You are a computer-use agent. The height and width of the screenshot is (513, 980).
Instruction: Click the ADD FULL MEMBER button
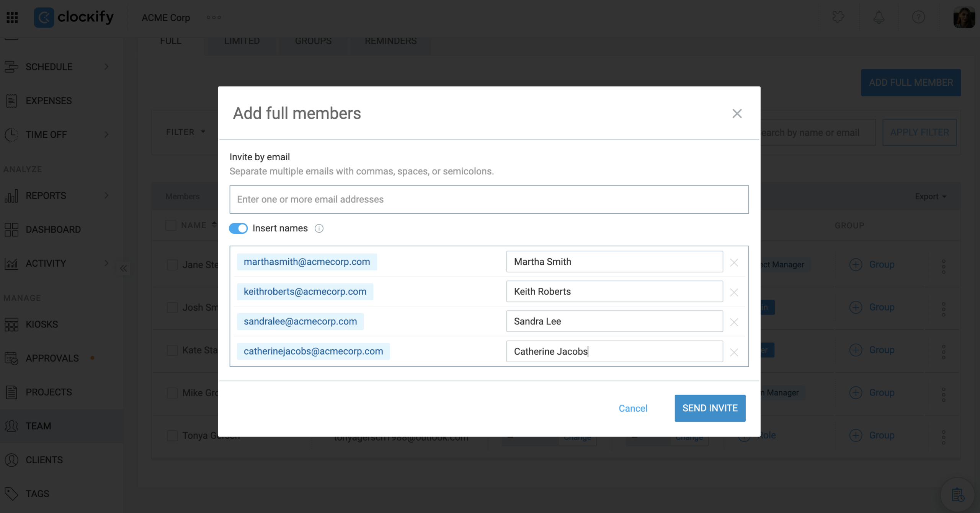(x=911, y=83)
